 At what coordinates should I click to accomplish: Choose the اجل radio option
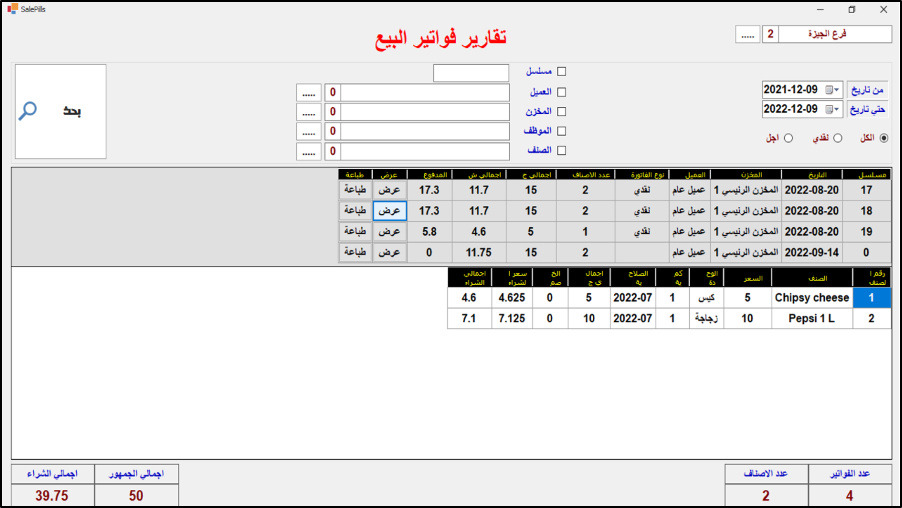coord(789,138)
